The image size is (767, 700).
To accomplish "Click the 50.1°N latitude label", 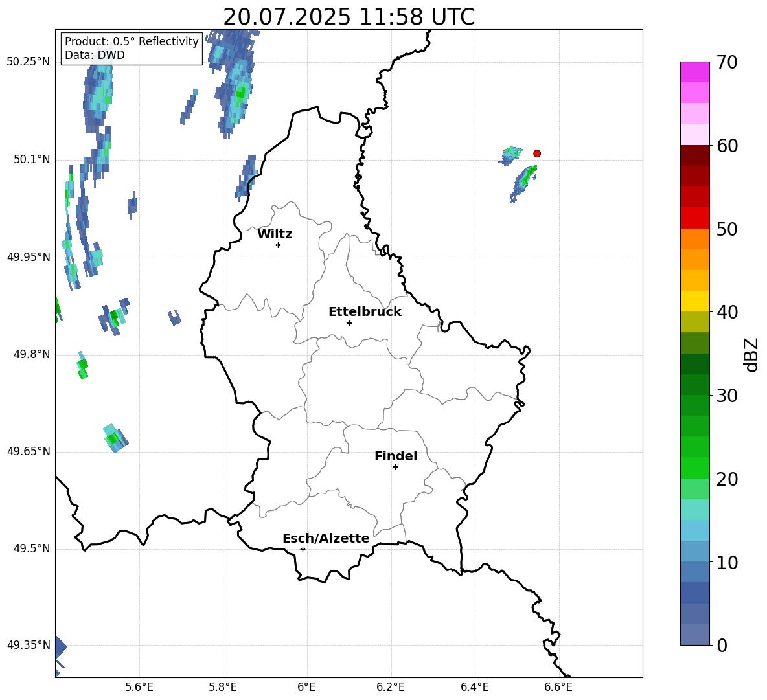I will click(32, 159).
